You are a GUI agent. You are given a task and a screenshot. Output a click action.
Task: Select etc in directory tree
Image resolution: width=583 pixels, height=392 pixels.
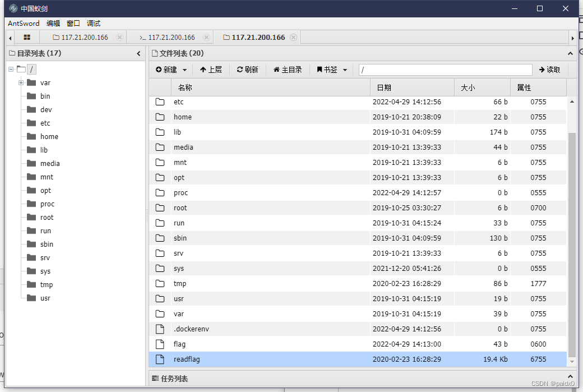[x=45, y=123]
